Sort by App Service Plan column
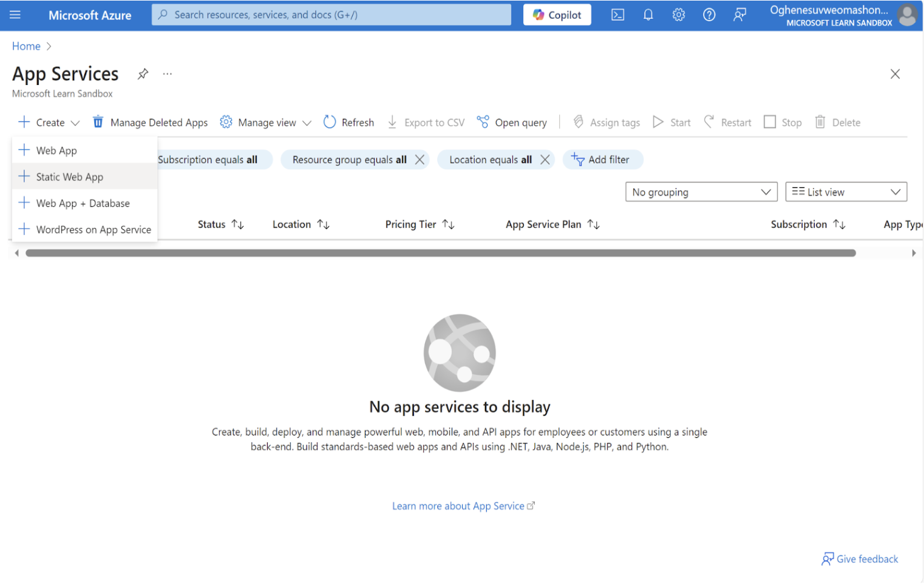 coord(553,224)
